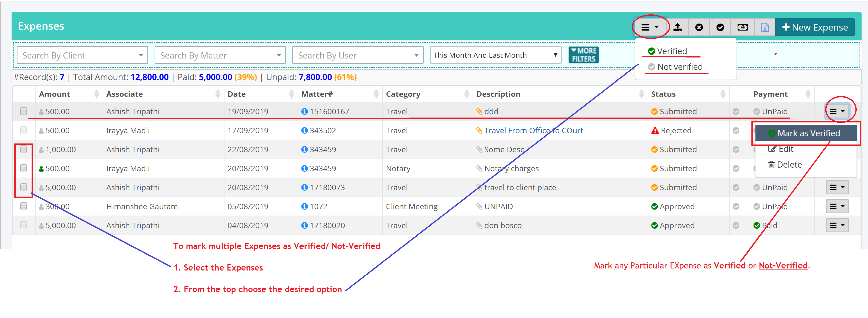Click the mark-as-paid money toolbar icon
Viewport: 868px width, 318px height.
[x=742, y=27]
